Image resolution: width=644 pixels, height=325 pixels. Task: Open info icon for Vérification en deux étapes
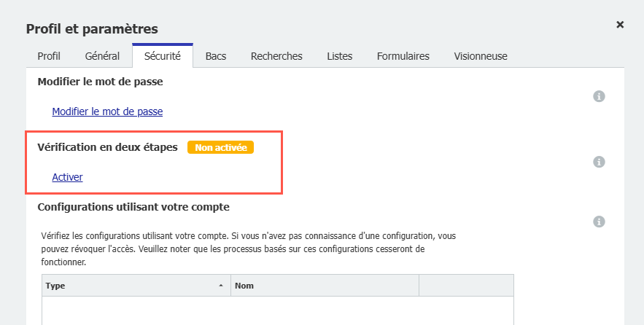pyautogui.click(x=599, y=162)
